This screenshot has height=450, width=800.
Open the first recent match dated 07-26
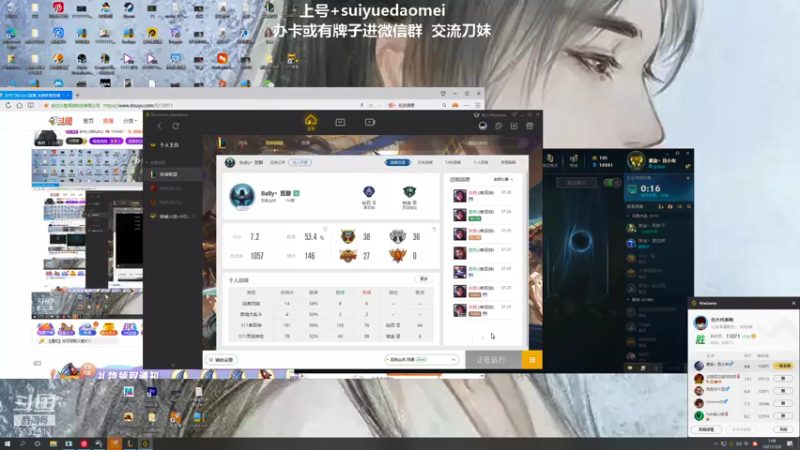pos(483,196)
